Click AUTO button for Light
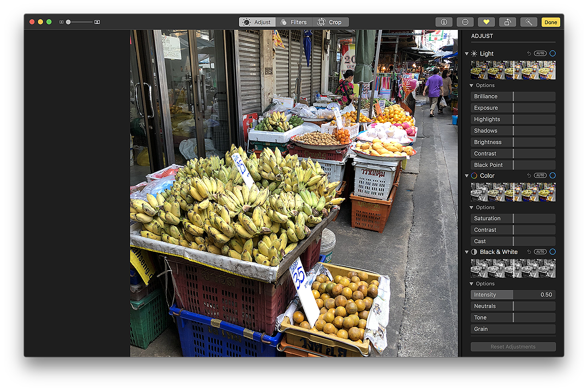 (540, 53)
